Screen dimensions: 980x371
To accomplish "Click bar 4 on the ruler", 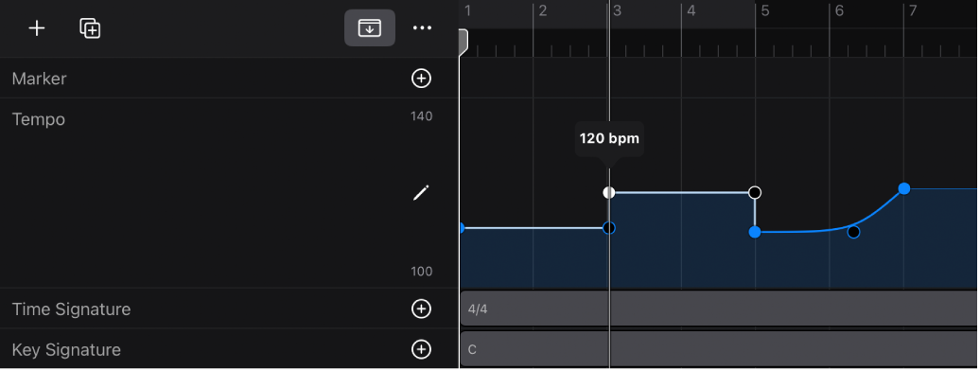I will [x=691, y=10].
